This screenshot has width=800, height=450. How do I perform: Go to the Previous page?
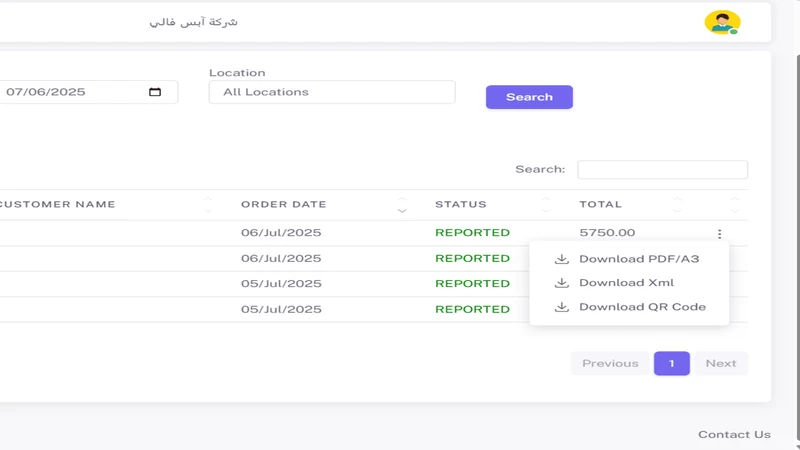[610, 363]
